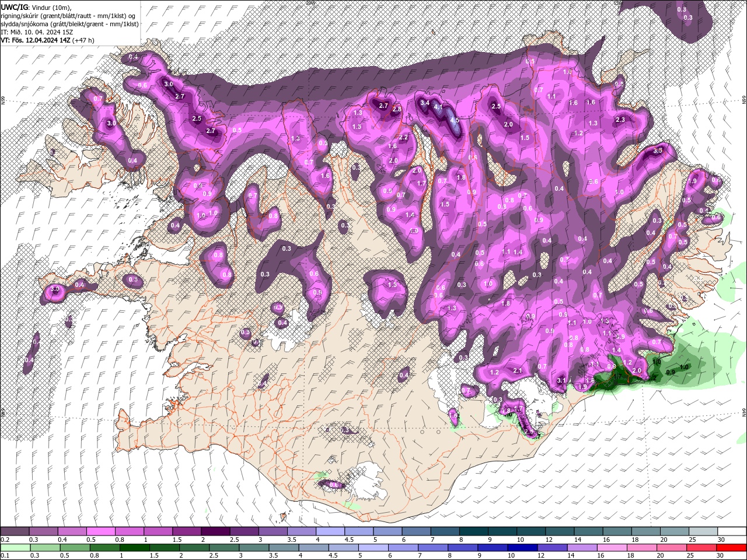Image resolution: width=747 pixels, height=560 pixels.
Task: Click the 'UWC/IG: Vindur (10m),' title text
Action: tap(36, 7)
